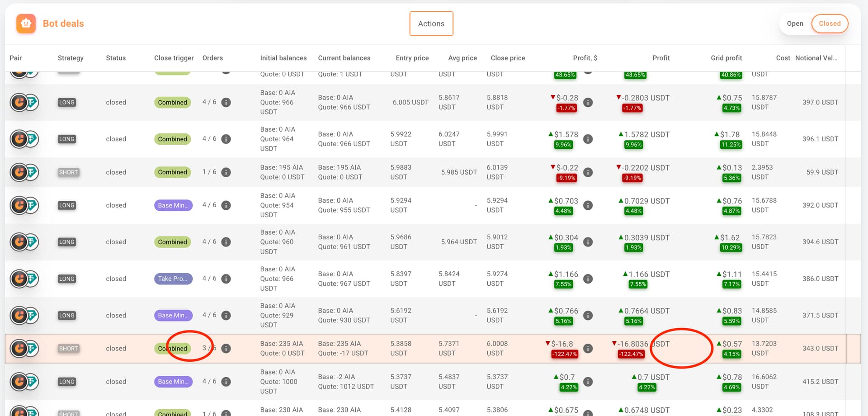Click the Close trigger column header
Screen dimensions: 868x416
point(174,58)
